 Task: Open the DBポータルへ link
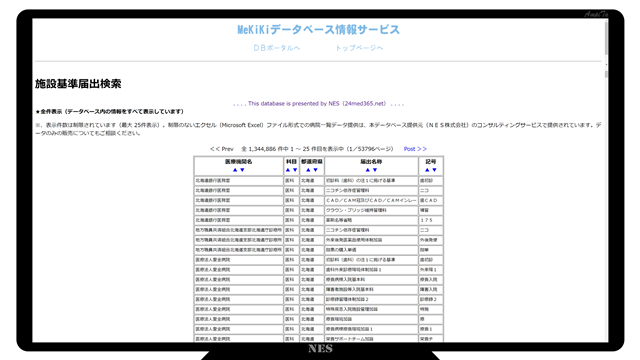point(277,48)
